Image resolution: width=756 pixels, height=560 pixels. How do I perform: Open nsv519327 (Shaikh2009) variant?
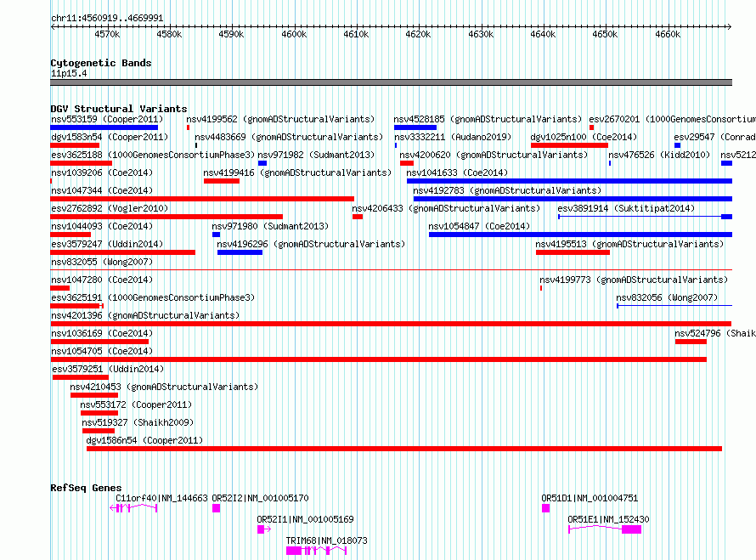coord(138,422)
